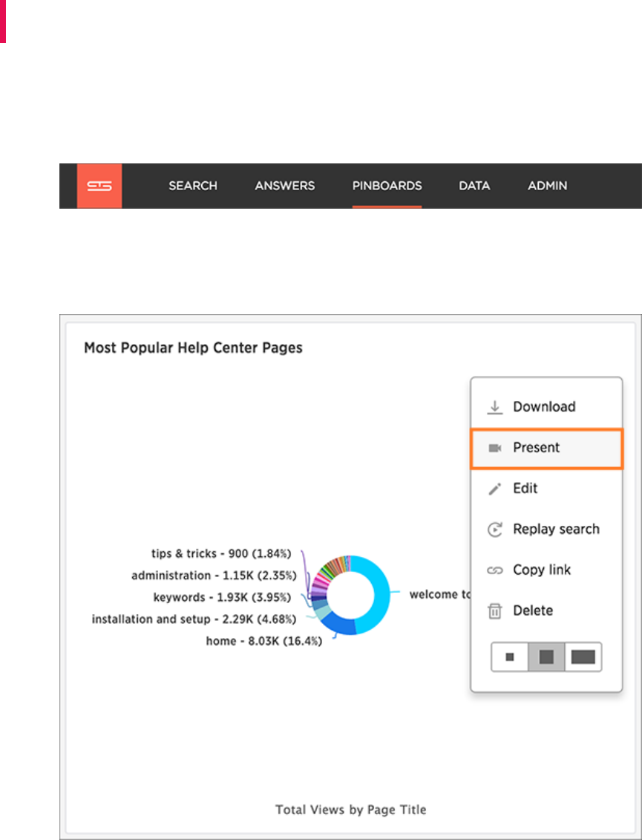This screenshot has height=840, width=642.
Task: Click the Present camera icon
Action: coord(495,448)
